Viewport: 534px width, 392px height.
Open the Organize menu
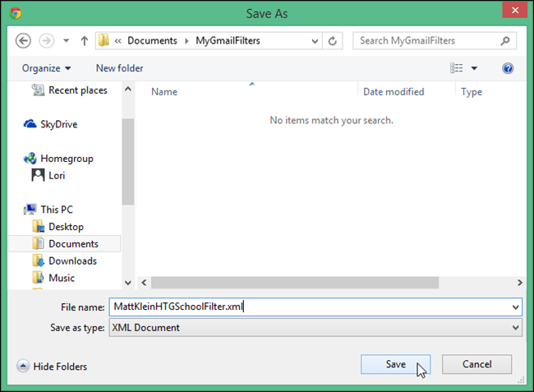pyautogui.click(x=46, y=68)
